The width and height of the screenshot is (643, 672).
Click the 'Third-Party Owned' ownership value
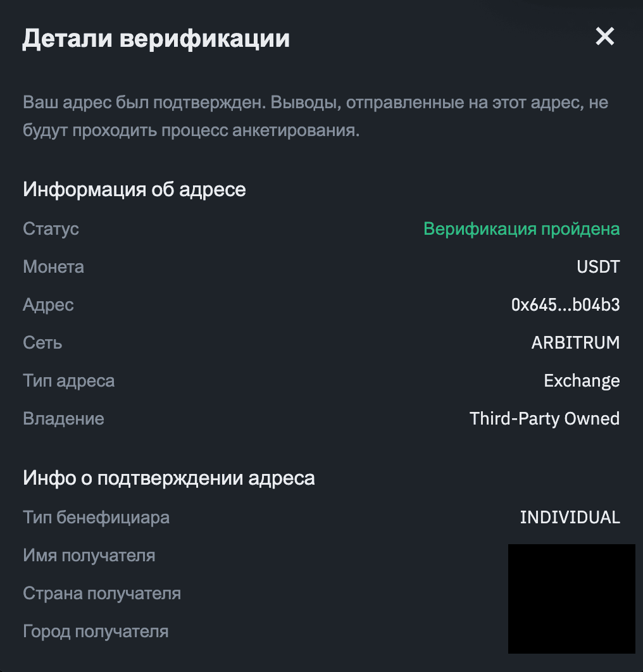pos(544,418)
